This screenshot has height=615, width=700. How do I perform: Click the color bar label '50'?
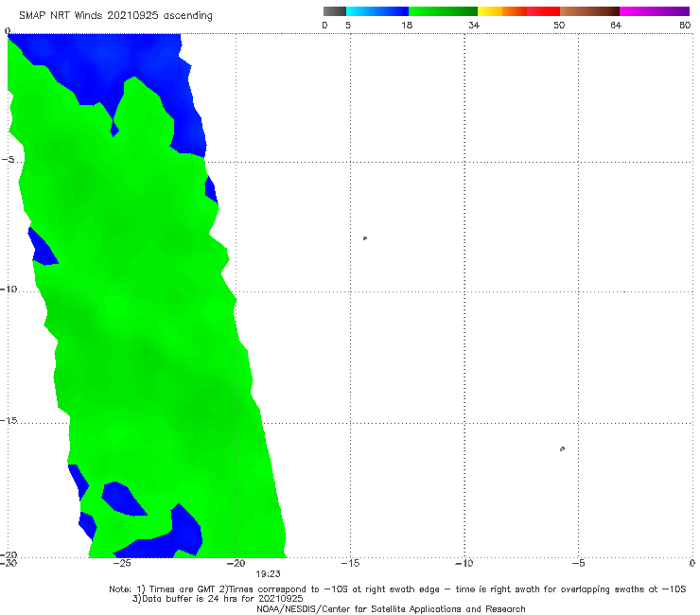559,25
